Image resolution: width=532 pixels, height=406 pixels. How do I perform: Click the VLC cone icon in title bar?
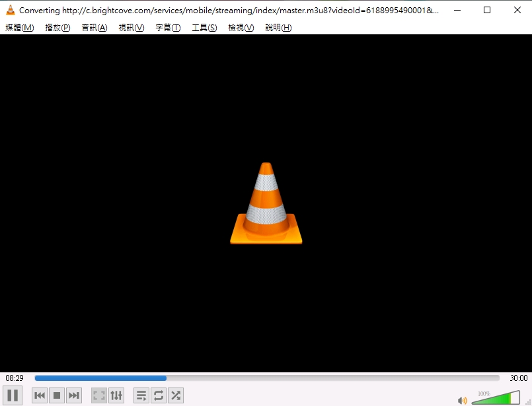click(11, 10)
